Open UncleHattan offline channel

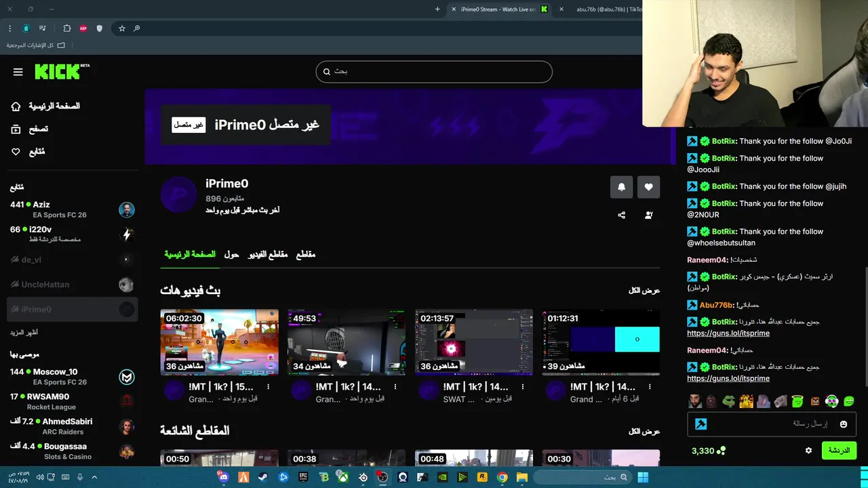pos(72,285)
